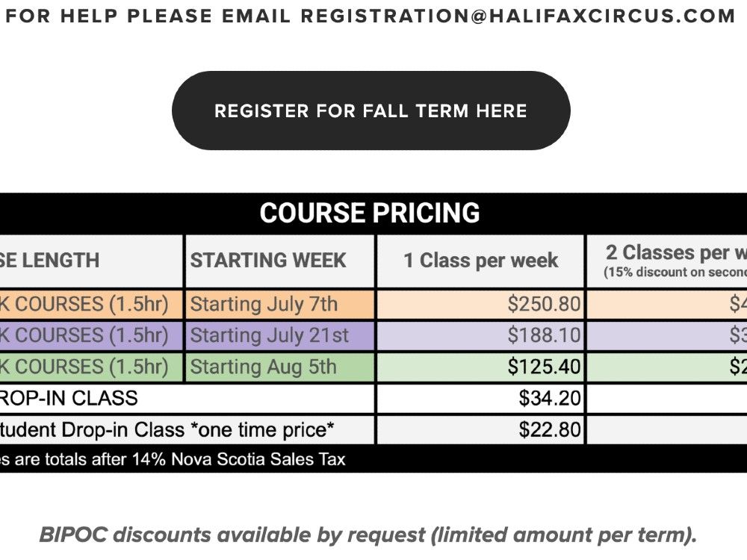Click the Course Pricing table title
Screen dimensions: 747x560
[x=370, y=213]
